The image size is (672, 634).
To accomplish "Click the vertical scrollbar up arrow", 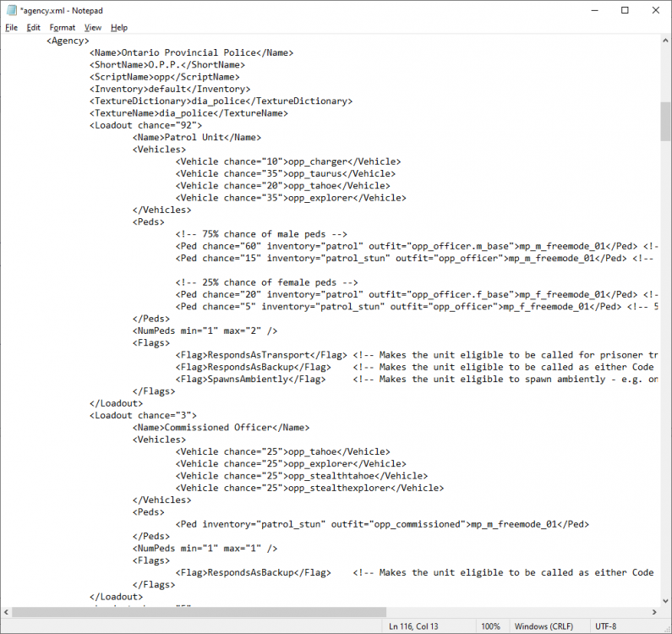I will tap(665, 41).
